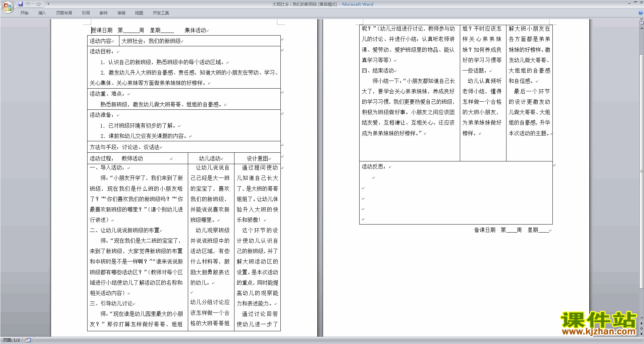Click the text 通过提问使幼 in 设计意图 column
The image size is (644, 344).
(260, 167)
